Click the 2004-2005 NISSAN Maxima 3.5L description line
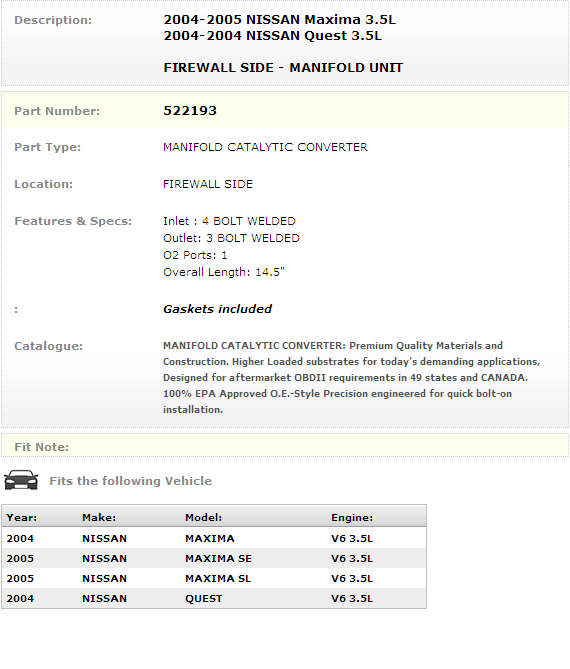Image resolution: width=570 pixels, height=669 pixels. (280, 20)
